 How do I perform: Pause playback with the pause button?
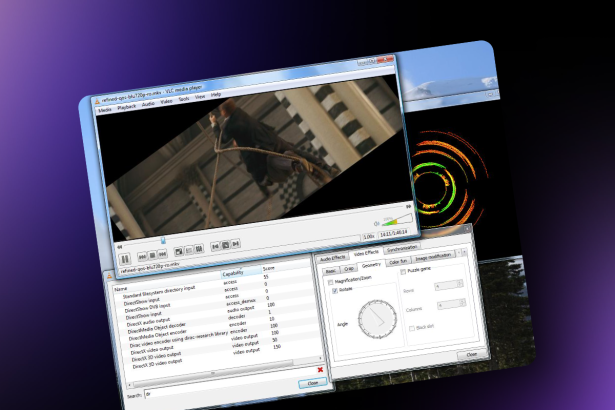coord(125,259)
